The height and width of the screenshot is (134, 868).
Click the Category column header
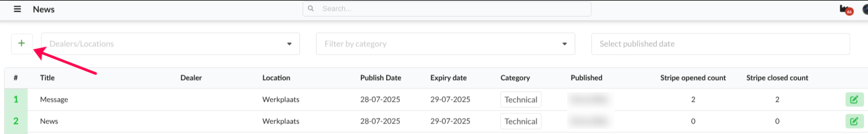(515, 78)
